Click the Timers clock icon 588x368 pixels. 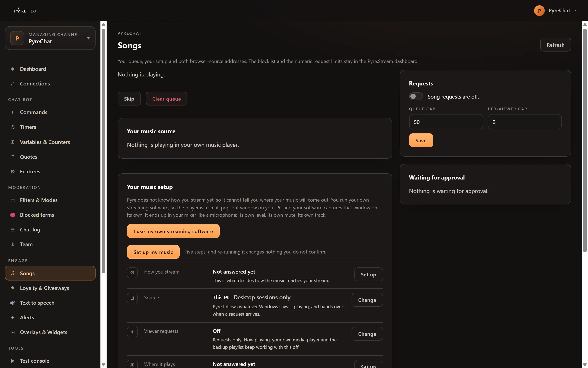pos(13,127)
